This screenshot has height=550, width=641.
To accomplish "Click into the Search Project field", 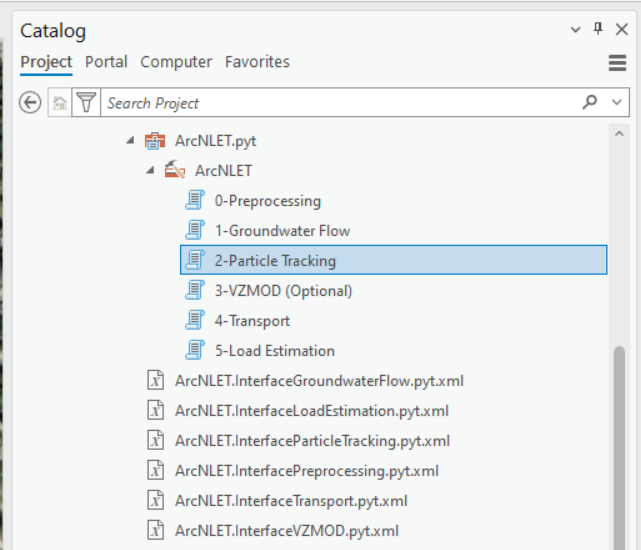I will [339, 103].
